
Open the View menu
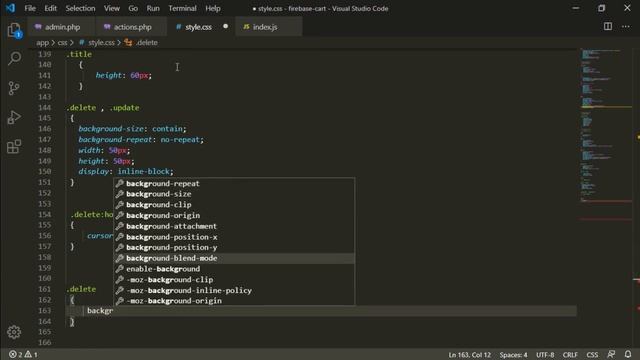pyautogui.click(x=111, y=8)
